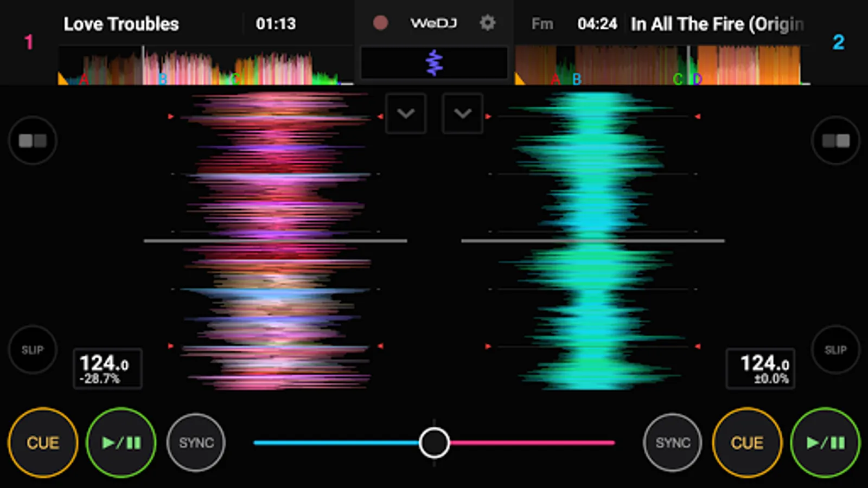The width and height of the screenshot is (868, 488).
Task: Expand deck 1 dropdown chevron
Action: [406, 113]
